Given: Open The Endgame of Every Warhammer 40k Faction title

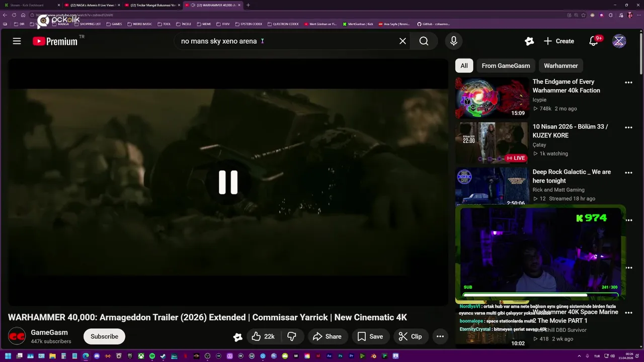Looking at the screenshot, I should tap(567, 86).
